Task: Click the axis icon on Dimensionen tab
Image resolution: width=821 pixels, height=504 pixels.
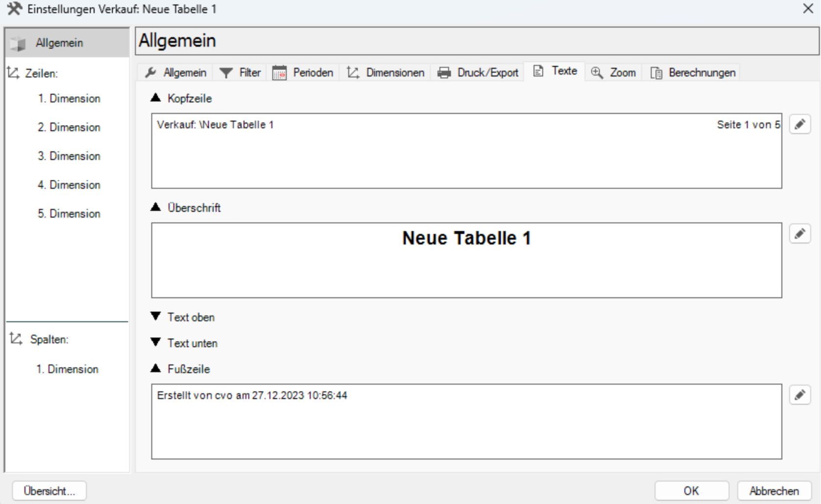Action: (x=353, y=73)
